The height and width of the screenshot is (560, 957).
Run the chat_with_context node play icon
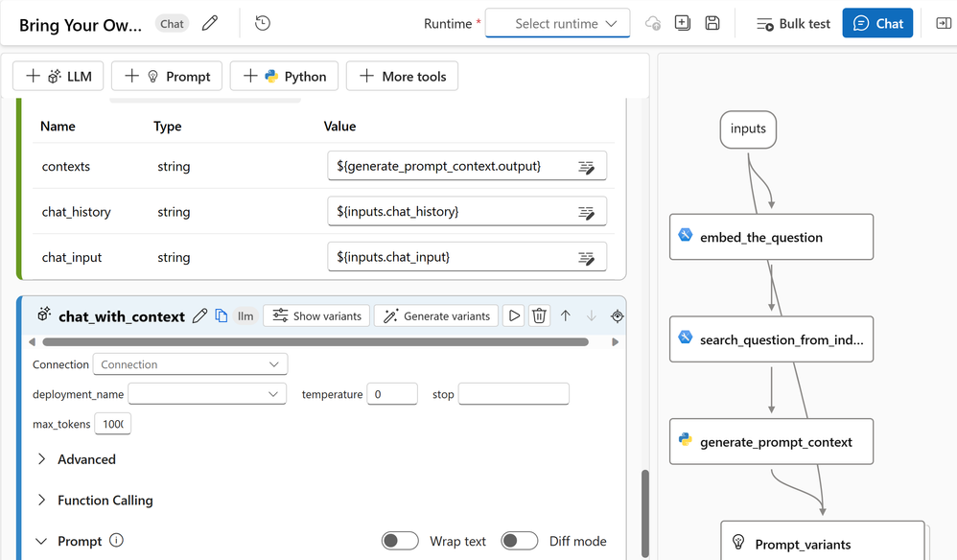(514, 315)
